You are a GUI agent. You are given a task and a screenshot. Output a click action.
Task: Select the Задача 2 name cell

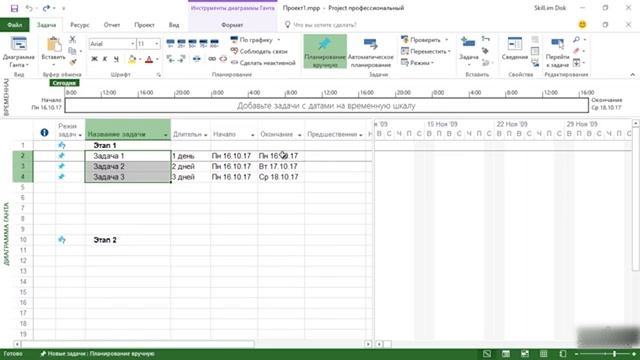128,166
